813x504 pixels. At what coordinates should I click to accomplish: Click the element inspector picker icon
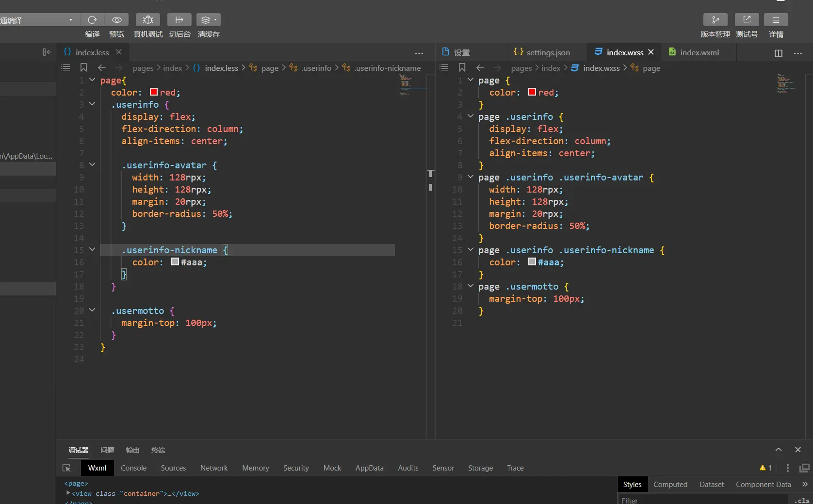tap(67, 468)
